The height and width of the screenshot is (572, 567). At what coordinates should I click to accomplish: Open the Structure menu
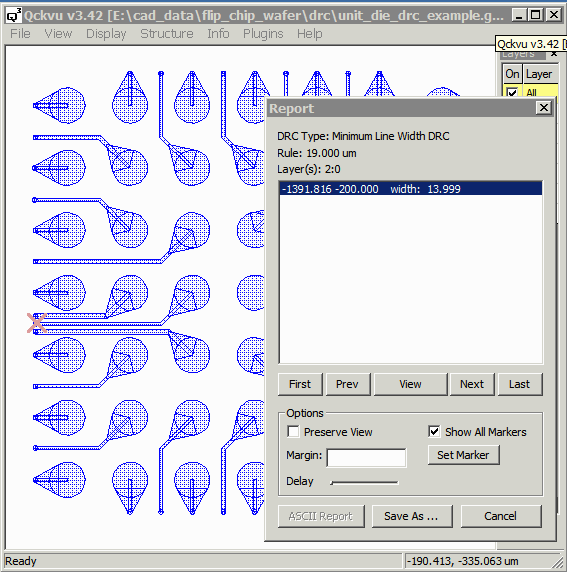167,34
